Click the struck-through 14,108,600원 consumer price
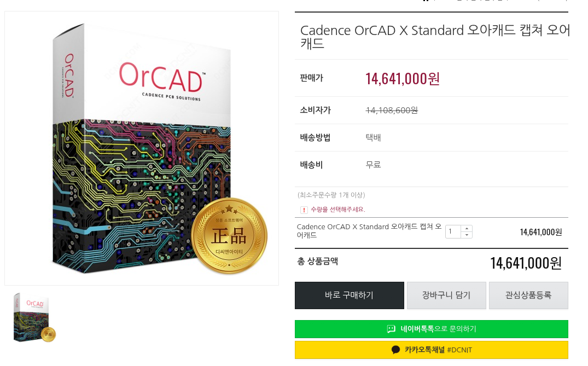The height and width of the screenshot is (366, 588). tap(392, 110)
